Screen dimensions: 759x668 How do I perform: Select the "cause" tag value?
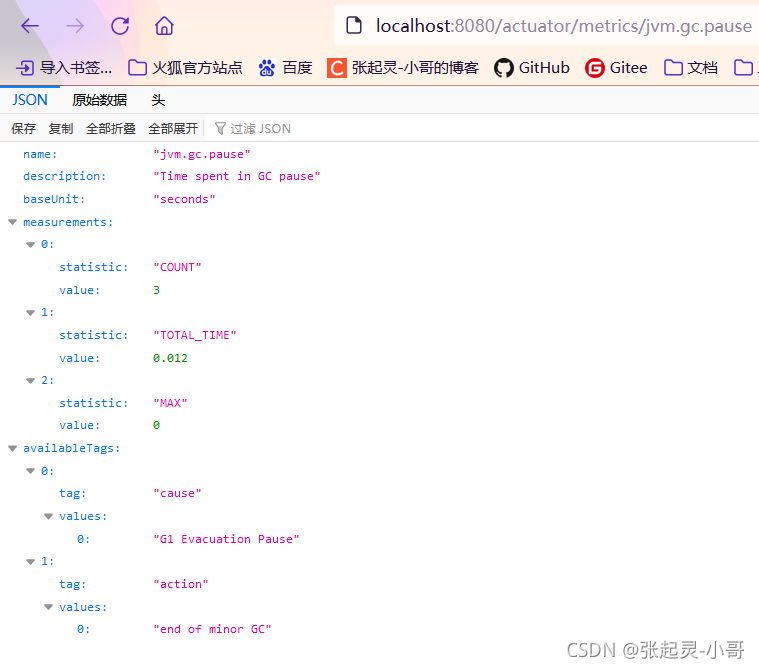[177, 493]
